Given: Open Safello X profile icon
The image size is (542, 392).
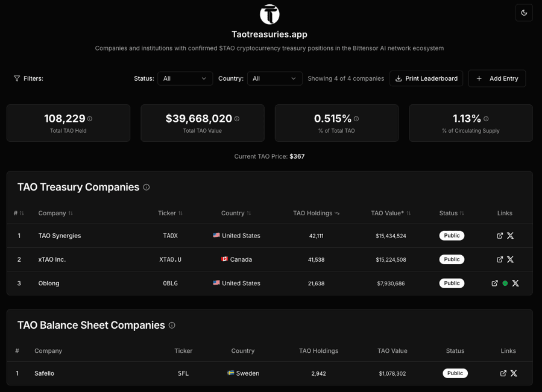Looking at the screenshot, I should 514,373.
